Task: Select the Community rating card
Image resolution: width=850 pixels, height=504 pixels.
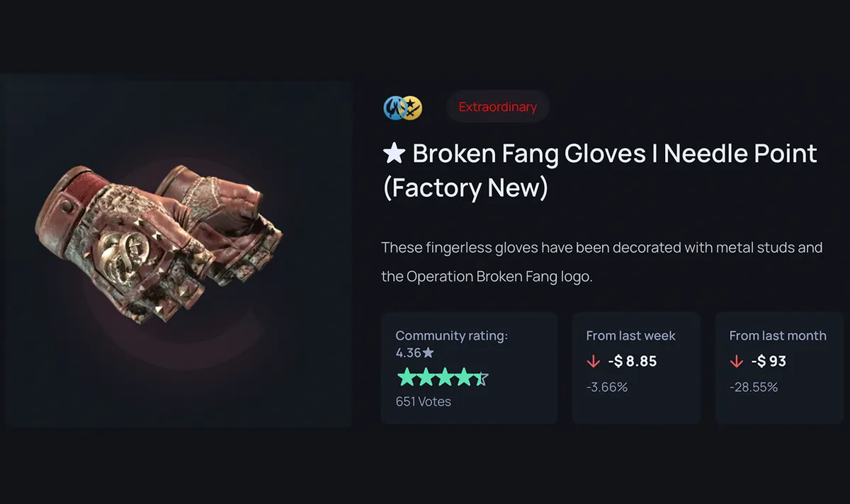Action: 470,368
